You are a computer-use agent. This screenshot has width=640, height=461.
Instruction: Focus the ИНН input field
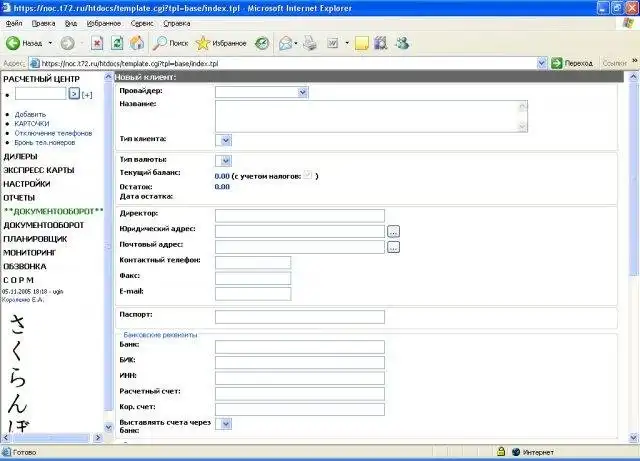(x=300, y=378)
